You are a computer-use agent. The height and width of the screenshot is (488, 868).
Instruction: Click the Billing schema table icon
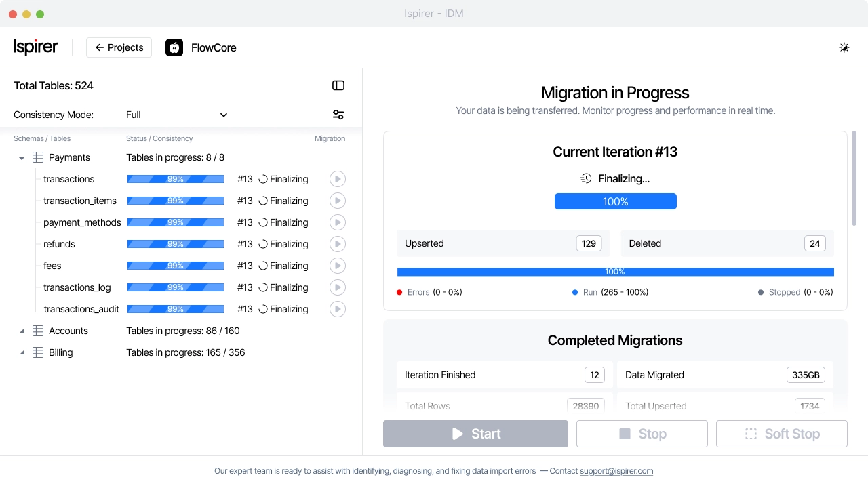[38, 352]
